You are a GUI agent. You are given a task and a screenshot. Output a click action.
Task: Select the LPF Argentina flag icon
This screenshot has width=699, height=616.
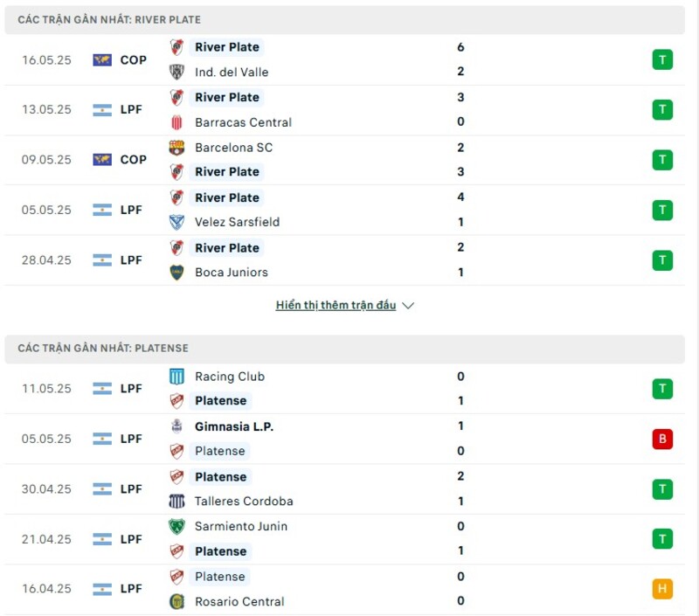tap(102, 109)
